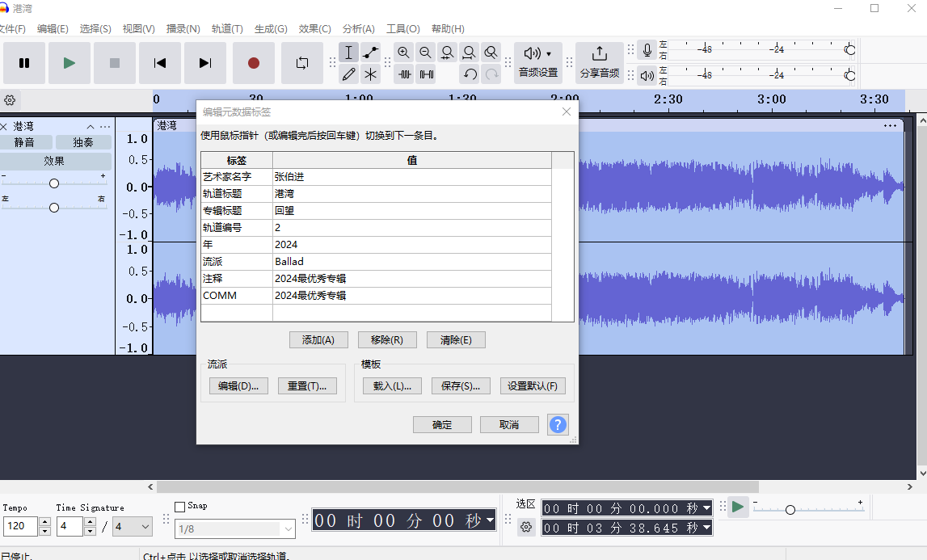Image resolution: width=927 pixels, height=560 pixels.
Task: Click the template 载入(L)... button
Action: click(x=392, y=386)
